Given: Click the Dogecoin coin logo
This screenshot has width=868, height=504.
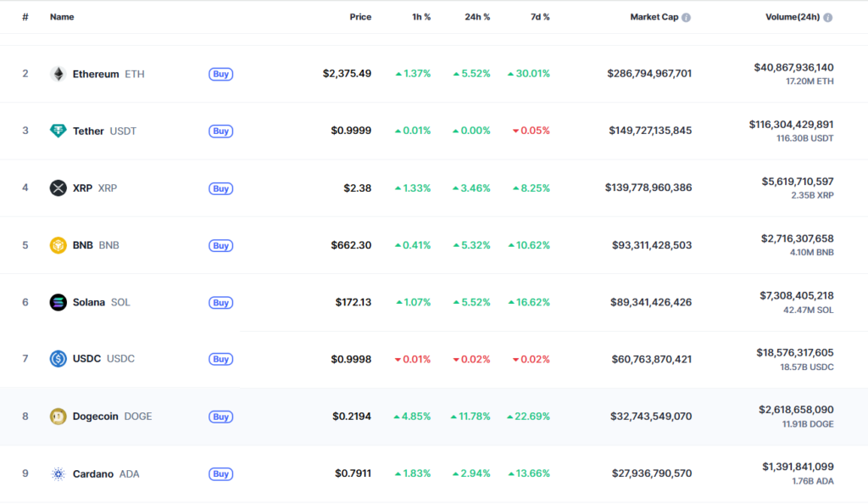Looking at the screenshot, I should point(58,417).
